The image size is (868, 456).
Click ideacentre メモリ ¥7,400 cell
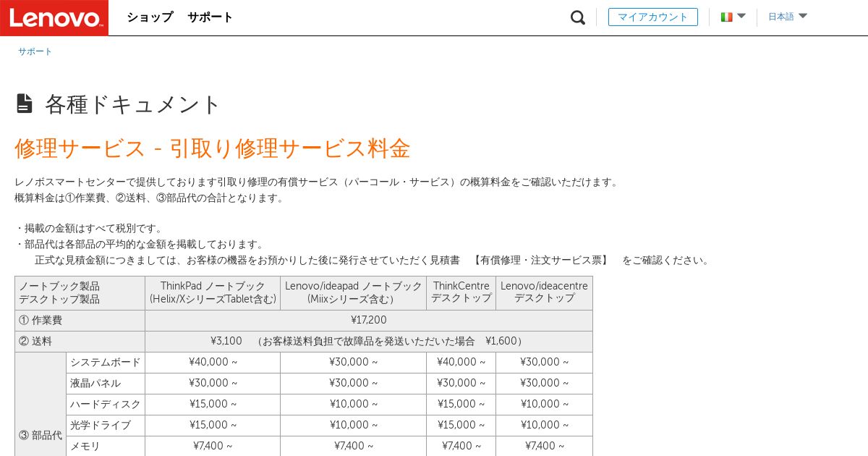click(x=544, y=446)
